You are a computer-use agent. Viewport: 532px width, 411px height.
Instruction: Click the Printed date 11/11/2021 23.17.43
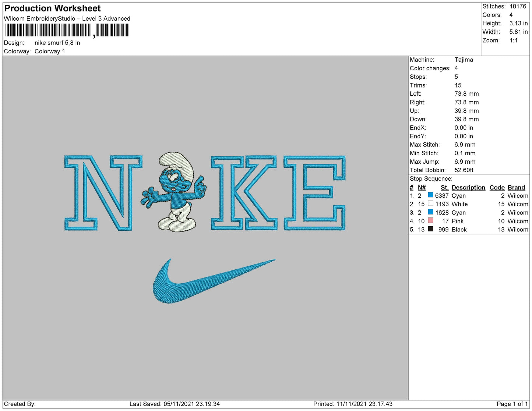(364, 404)
